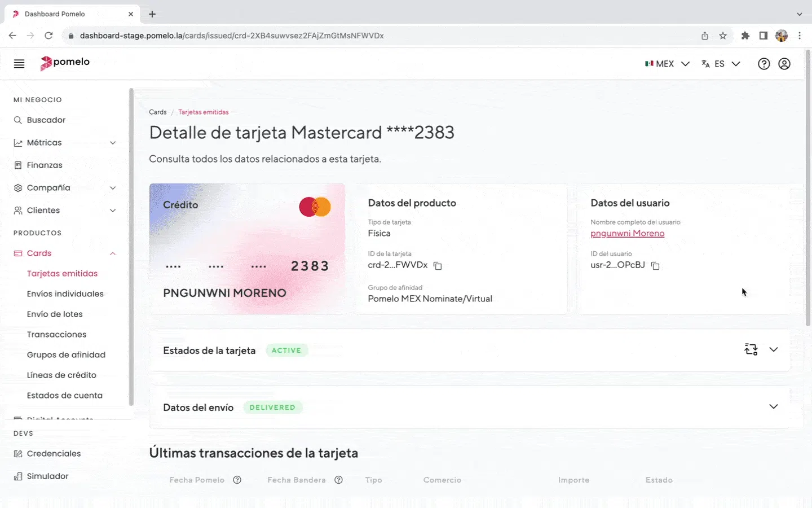Select Grupos de afinidad in sidebar
The height and width of the screenshot is (508, 812).
coord(66,355)
